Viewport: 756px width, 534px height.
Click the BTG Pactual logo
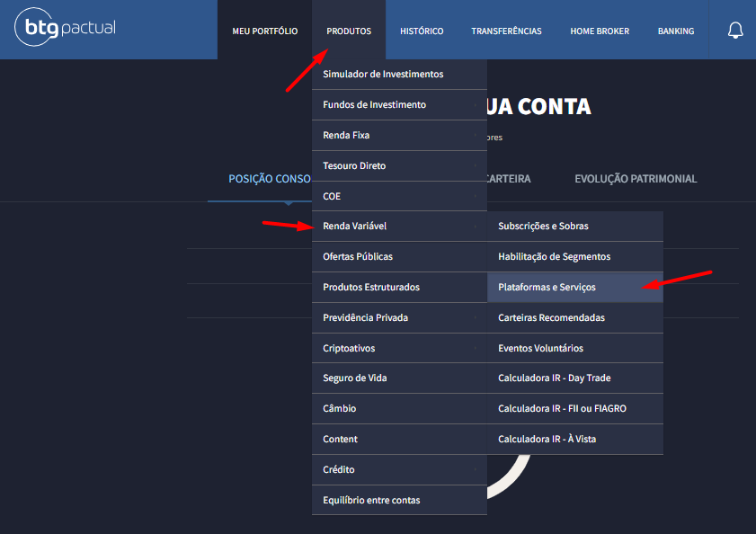coord(66,27)
